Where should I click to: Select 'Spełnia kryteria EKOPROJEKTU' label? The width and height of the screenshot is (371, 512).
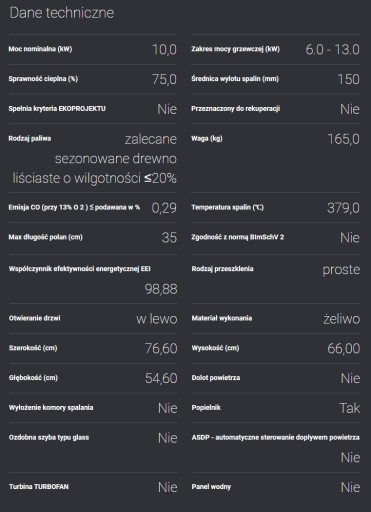click(x=57, y=109)
